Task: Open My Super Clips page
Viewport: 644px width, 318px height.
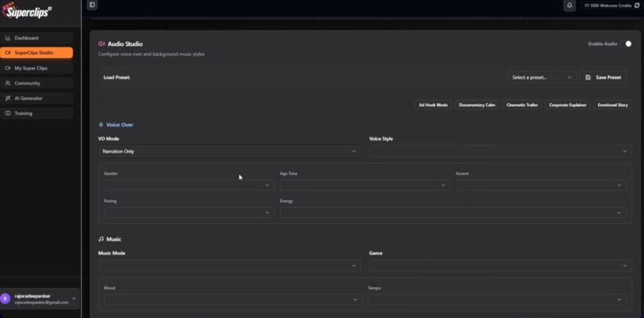Action: [36, 68]
